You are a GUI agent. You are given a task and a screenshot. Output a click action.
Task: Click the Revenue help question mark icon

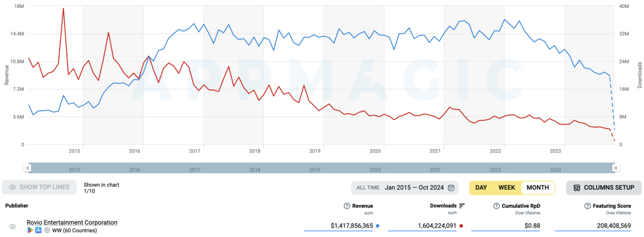(x=347, y=206)
